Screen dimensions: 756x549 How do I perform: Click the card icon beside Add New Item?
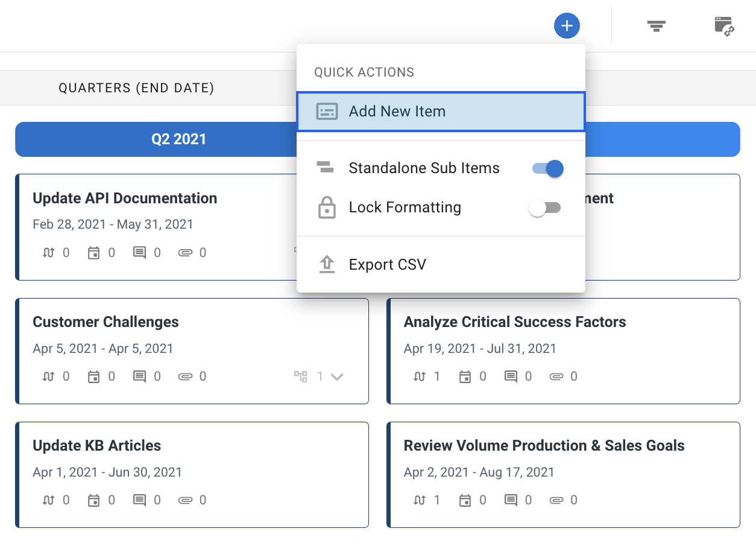click(327, 111)
